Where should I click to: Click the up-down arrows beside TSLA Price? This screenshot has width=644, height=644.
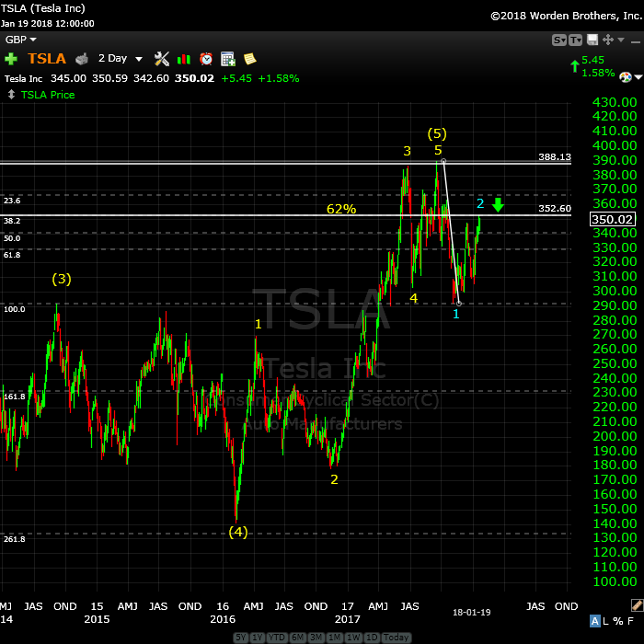(11, 95)
